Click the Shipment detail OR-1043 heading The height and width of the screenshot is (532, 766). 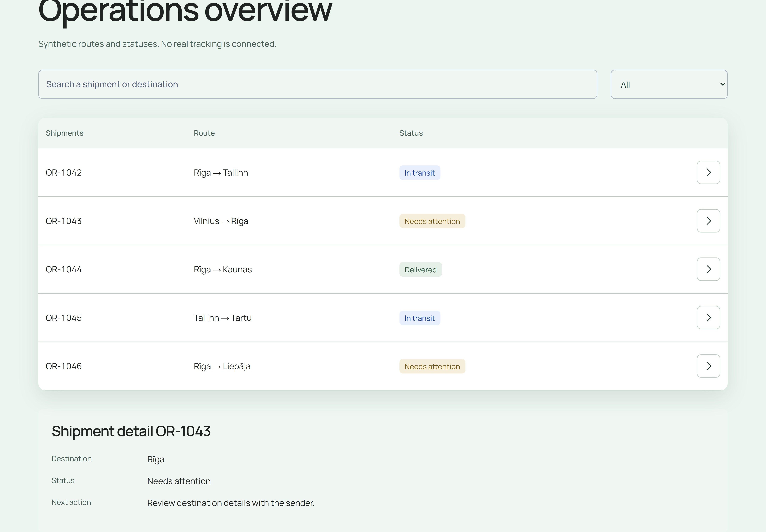131,431
